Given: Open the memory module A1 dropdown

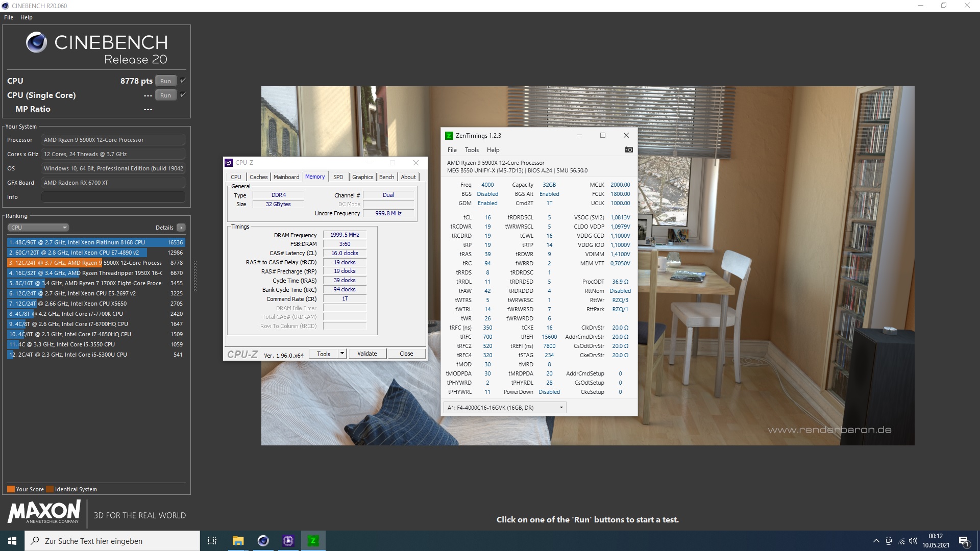Looking at the screenshot, I should 505,408.
